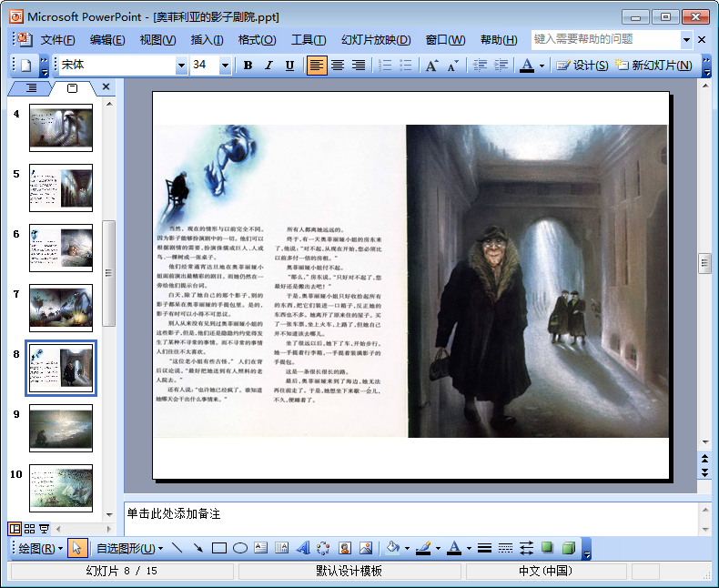Select the Rectangle drawing tool
This screenshot has height=588, width=719.
click(x=219, y=548)
